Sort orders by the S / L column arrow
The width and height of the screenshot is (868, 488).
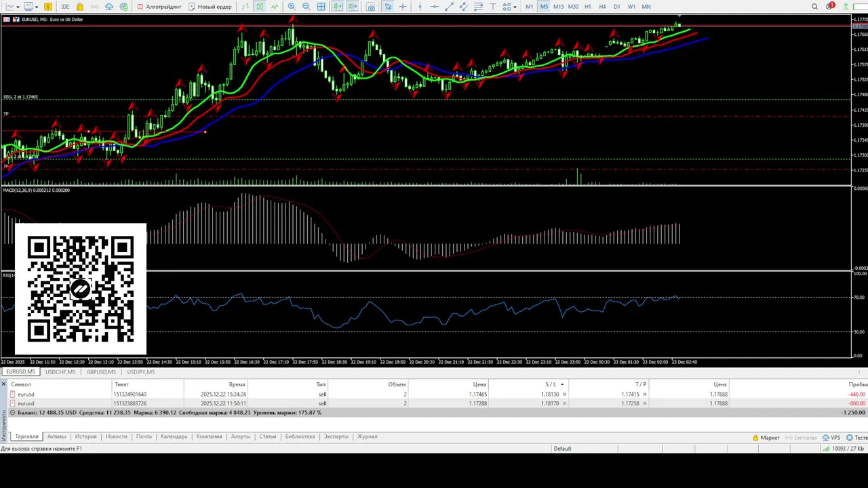coord(562,384)
